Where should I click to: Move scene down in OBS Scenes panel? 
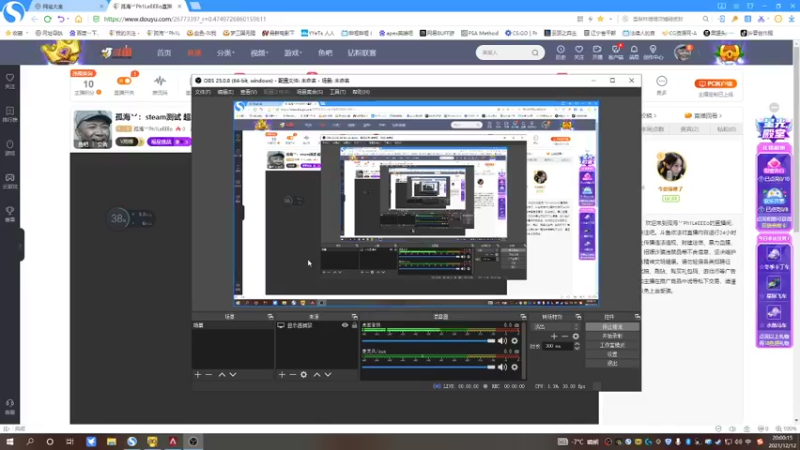click(x=233, y=374)
